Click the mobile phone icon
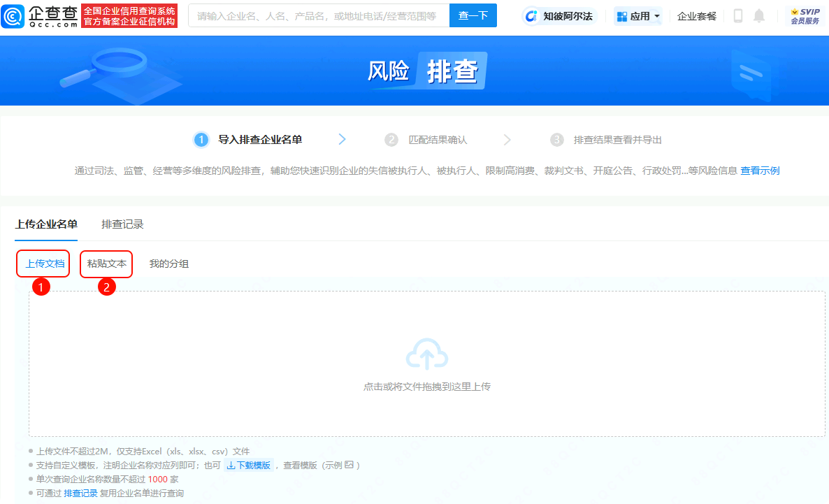The image size is (829, 504). click(737, 16)
